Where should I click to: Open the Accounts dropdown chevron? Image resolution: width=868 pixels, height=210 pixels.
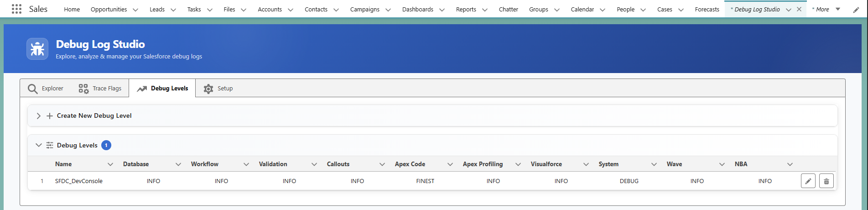(291, 10)
